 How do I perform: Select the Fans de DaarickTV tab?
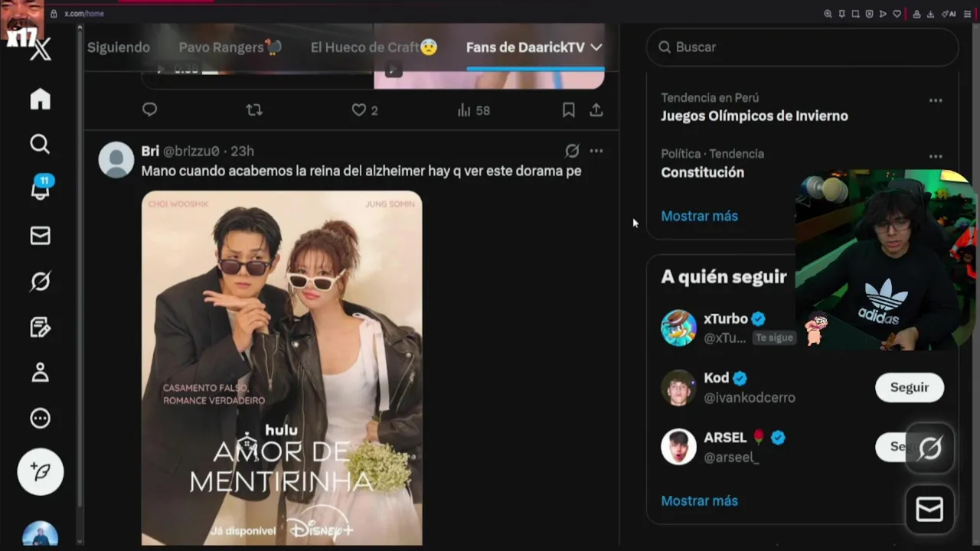click(525, 47)
